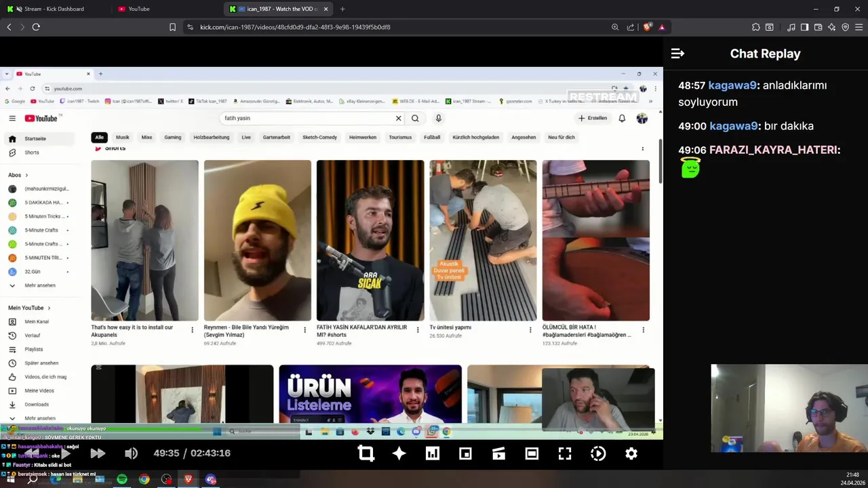This screenshot has width=868, height=488.
Task: Open the media playlist music icon
Action: pyautogui.click(x=791, y=27)
